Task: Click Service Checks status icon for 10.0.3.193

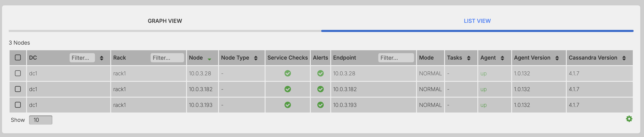Action: pos(288,105)
